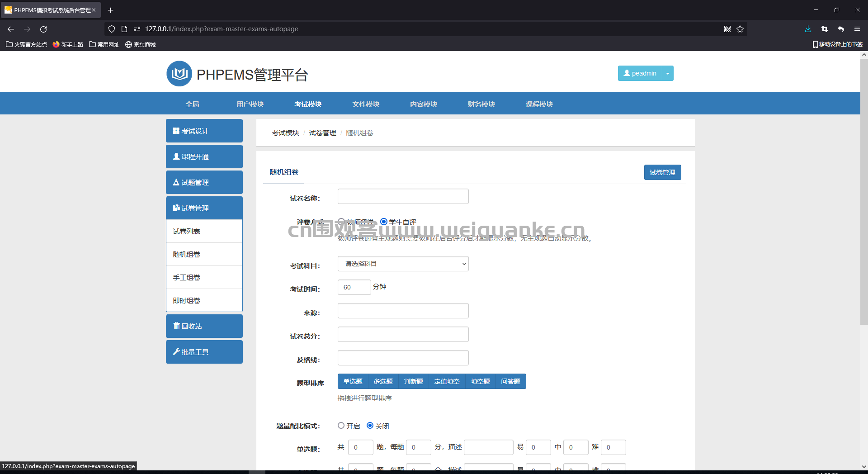This screenshot has height=474, width=868.
Task: Close the PHPEMS browser tab
Action: [94, 10]
